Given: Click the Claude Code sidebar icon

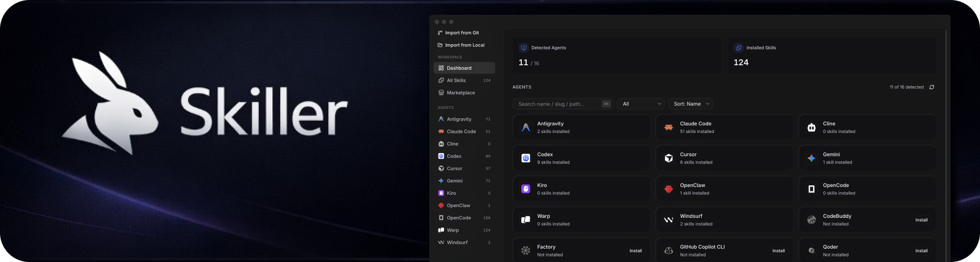Looking at the screenshot, I should point(441,131).
